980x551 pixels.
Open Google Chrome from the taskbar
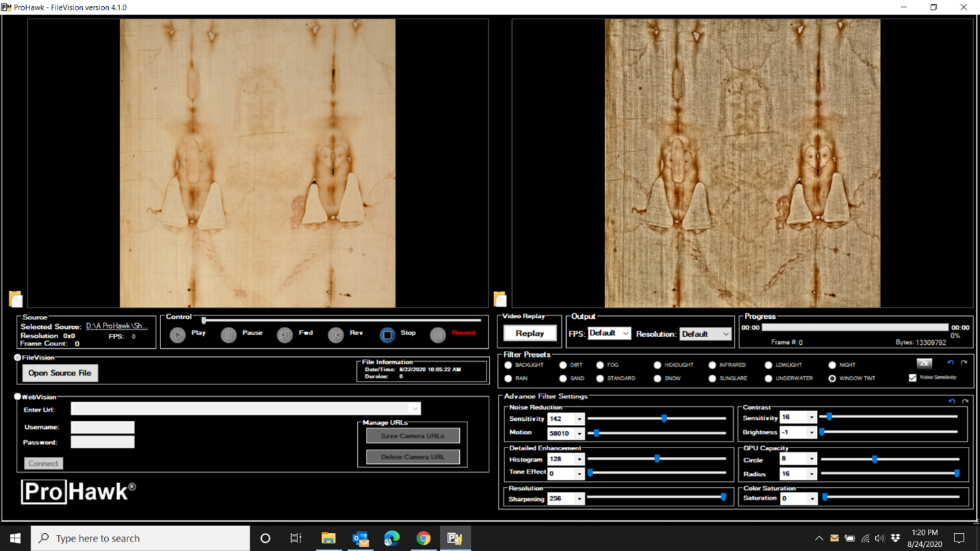tap(423, 538)
